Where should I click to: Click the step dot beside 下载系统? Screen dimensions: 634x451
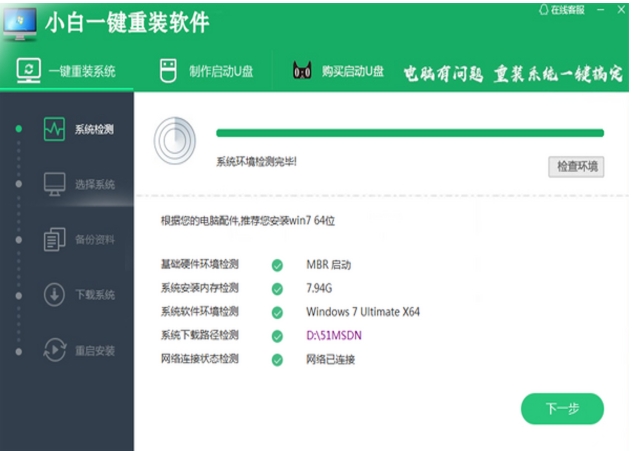[19, 296]
